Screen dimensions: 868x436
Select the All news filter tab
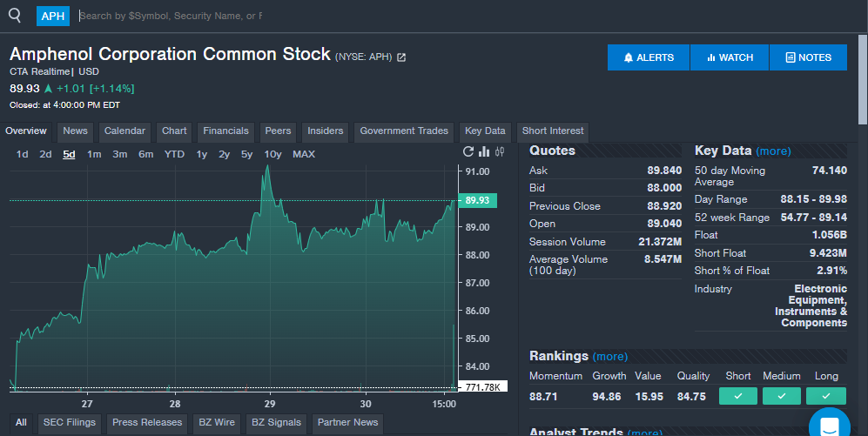click(x=21, y=423)
